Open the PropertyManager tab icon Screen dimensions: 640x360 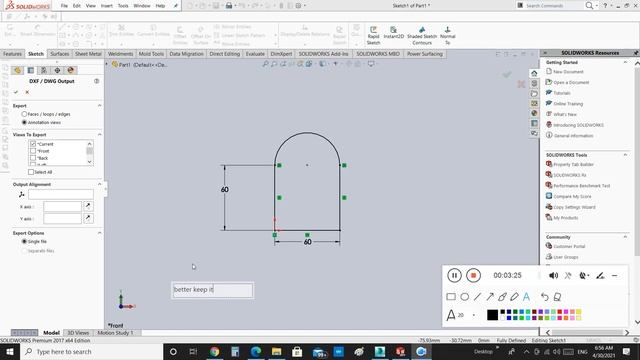[x=31, y=70]
